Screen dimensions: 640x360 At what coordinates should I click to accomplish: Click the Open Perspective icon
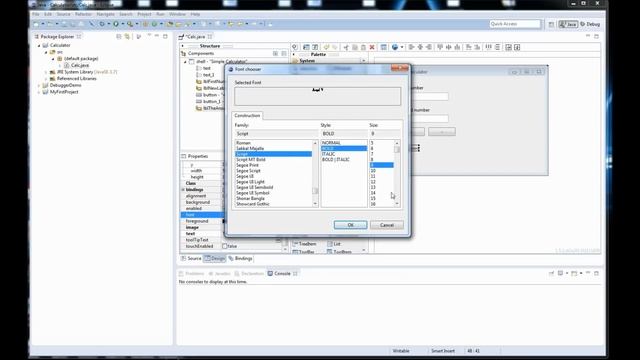[x=551, y=24]
